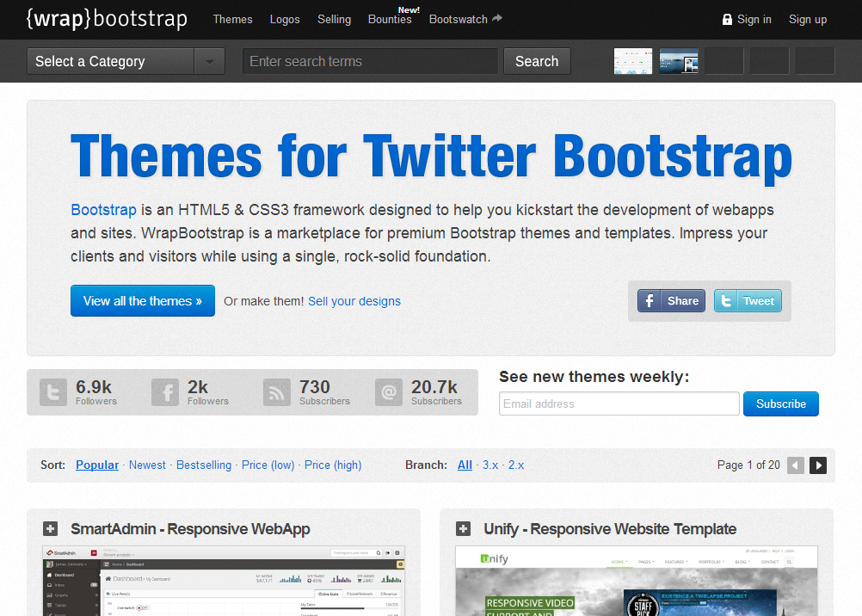Filter by the 3.x branch

(490, 465)
